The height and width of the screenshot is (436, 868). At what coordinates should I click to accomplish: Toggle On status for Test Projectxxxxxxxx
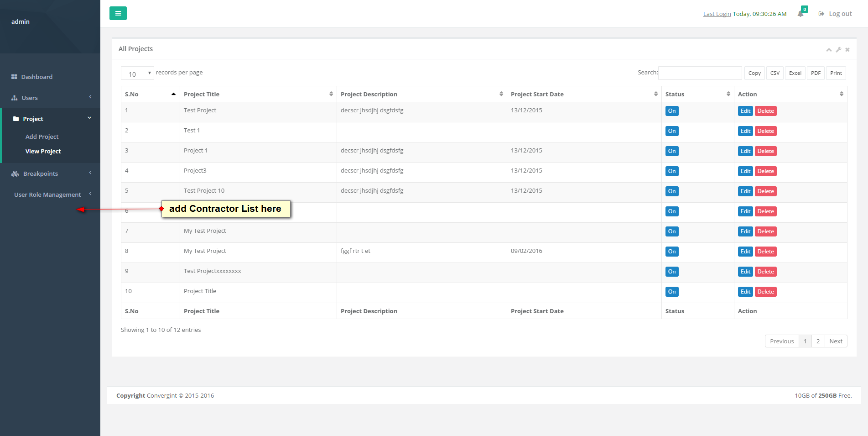672,272
